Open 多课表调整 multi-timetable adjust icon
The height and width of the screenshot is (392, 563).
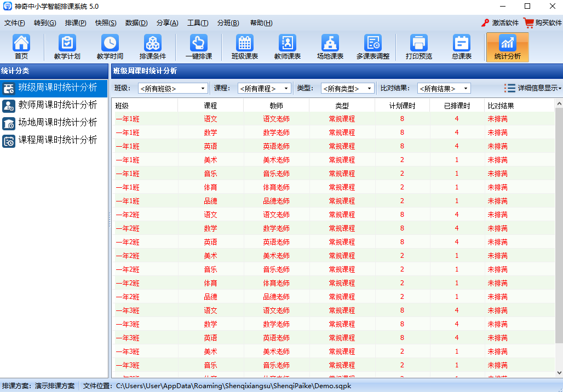(373, 47)
